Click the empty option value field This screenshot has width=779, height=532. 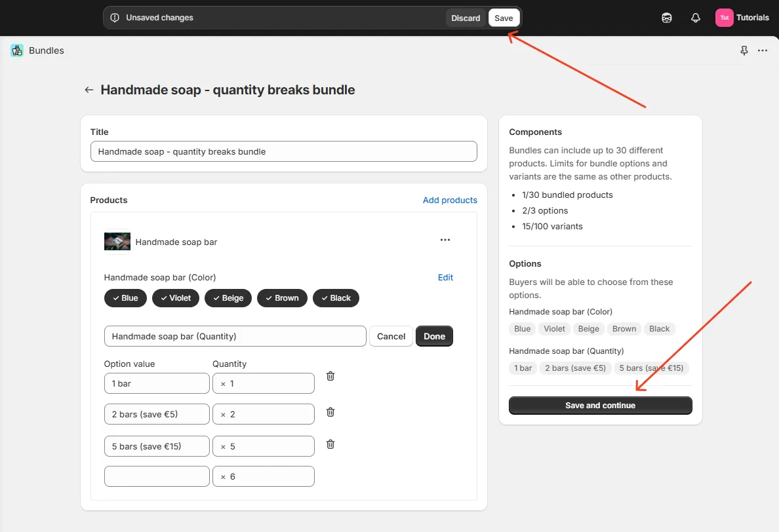157,476
